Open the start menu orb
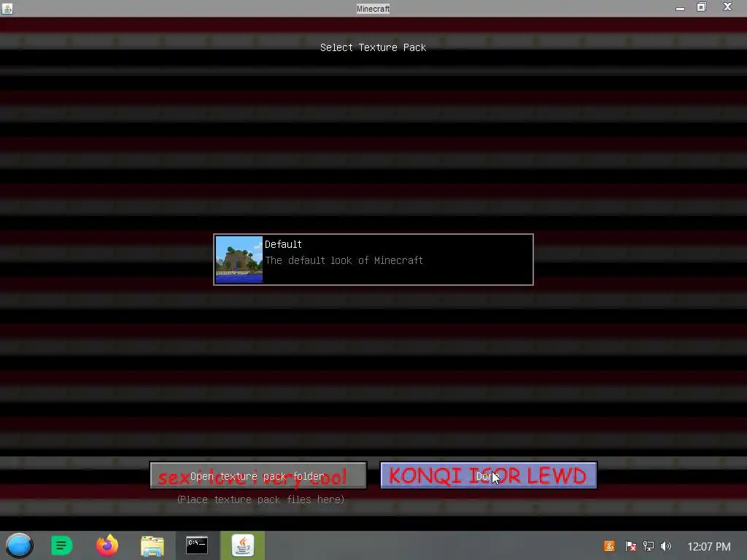Screen dimensions: 747x560 tap(19, 545)
